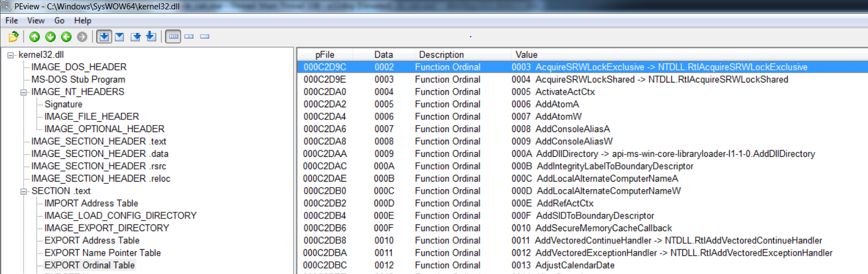Select IMAGE_SECTION_HEADER .data item
This screenshot has width=868, height=274.
point(100,154)
